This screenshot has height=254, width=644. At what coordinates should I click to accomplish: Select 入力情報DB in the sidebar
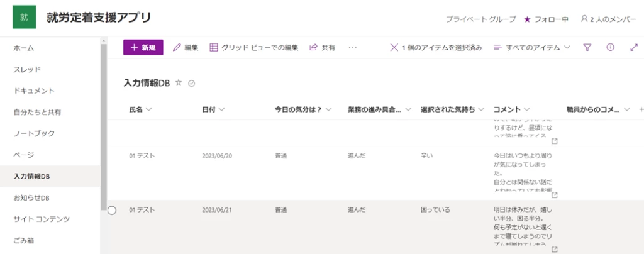pyautogui.click(x=50, y=177)
